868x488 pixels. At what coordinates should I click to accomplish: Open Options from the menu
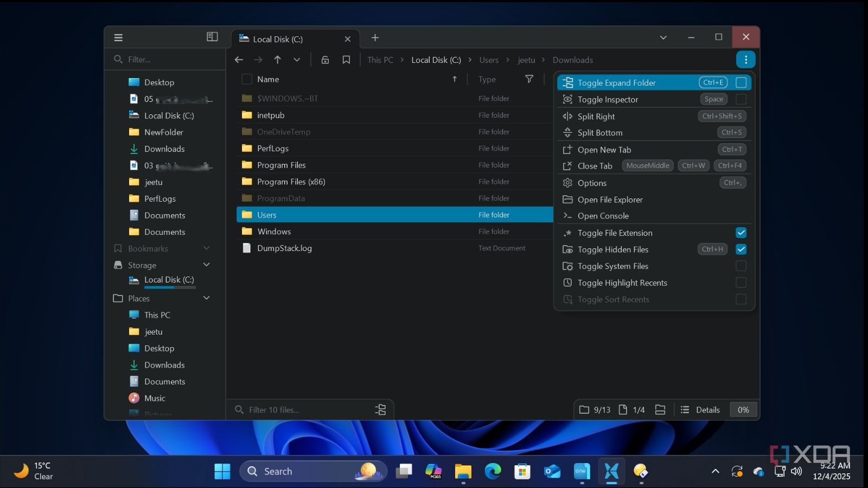click(654, 183)
